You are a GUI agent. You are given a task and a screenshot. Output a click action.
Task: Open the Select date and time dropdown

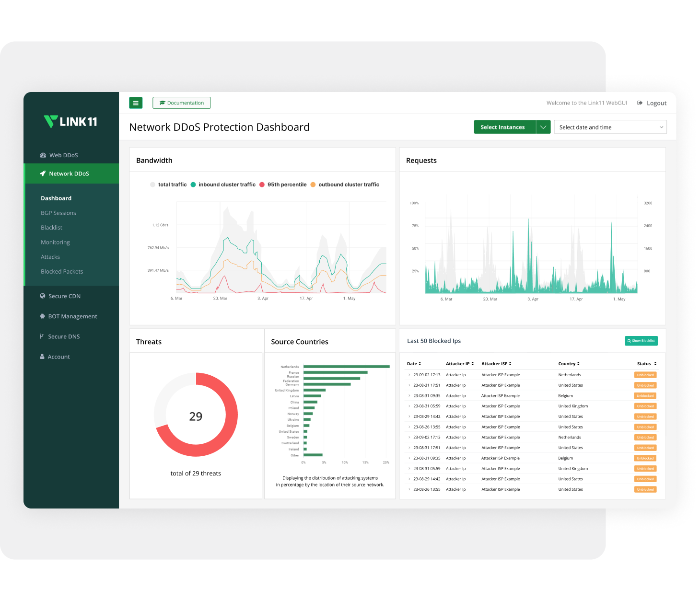tap(610, 127)
